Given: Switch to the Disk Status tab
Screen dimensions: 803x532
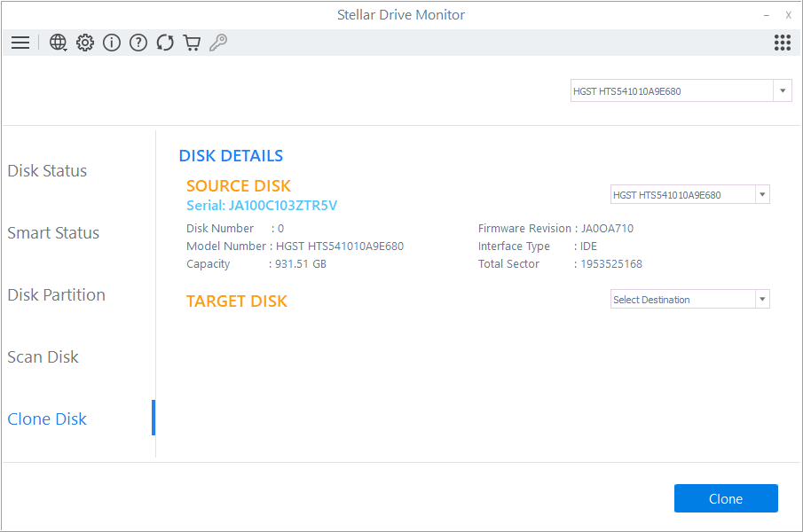Looking at the screenshot, I should tap(47, 171).
